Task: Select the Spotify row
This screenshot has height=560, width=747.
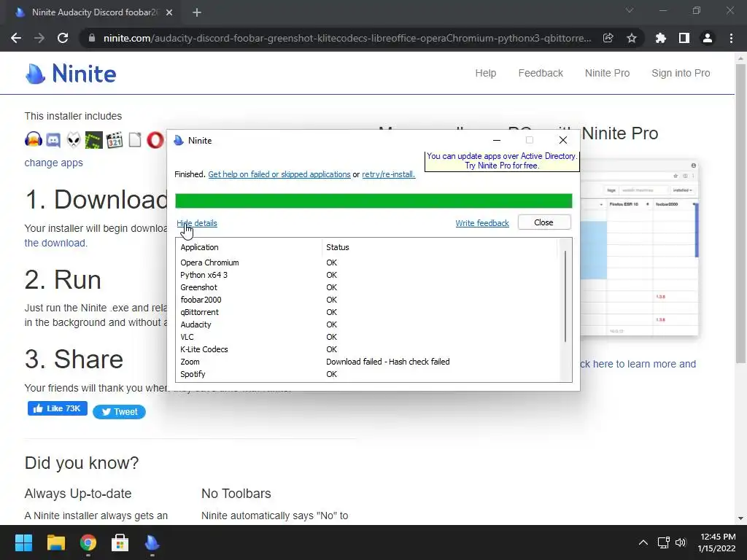Action: click(367, 374)
